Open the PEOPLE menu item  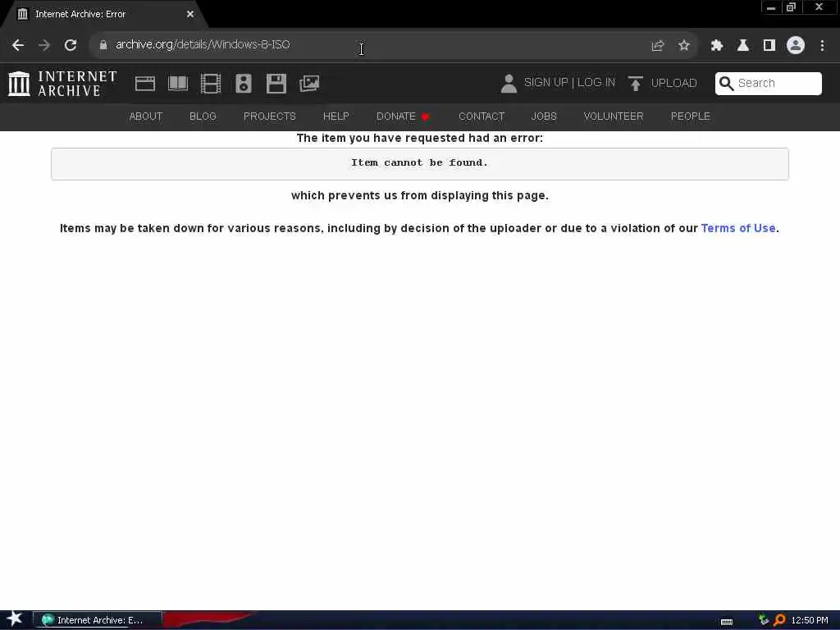pyautogui.click(x=691, y=116)
